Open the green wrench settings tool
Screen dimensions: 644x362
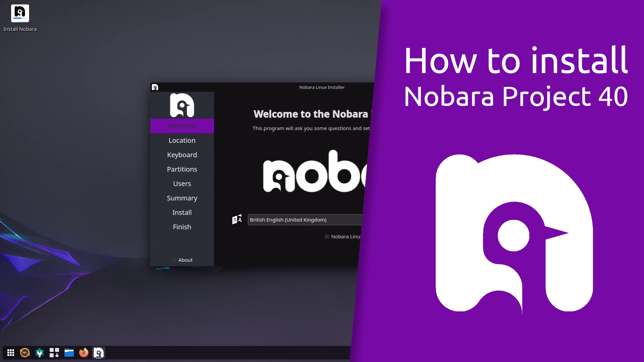click(40, 353)
